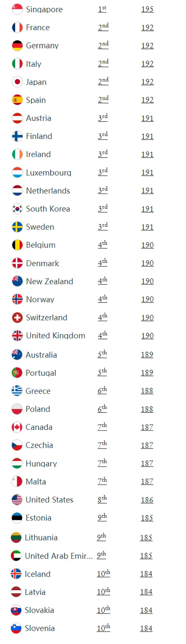Screen dimensions: 186x644
Task: Open Estonia's 9th rank link
Action: click(x=102, y=517)
